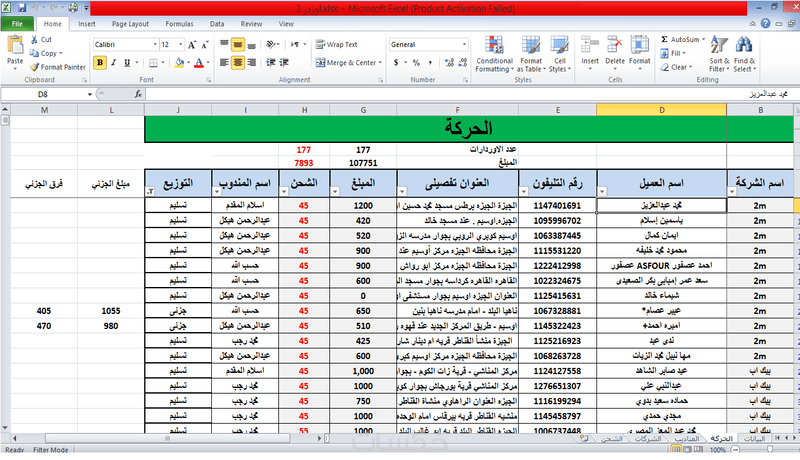
Task: Open Sort & Filter
Action: [x=719, y=54]
